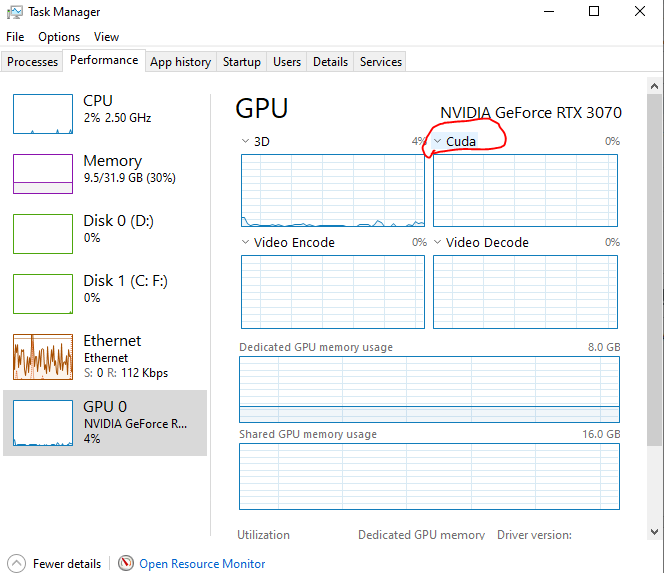Open the Video Encode engine dropdown chevron
This screenshot has width=664, height=573.
click(x=245, y=242)
